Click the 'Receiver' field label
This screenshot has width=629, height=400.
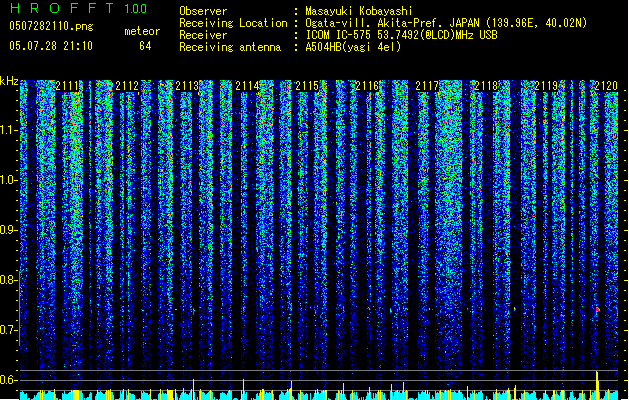pyautogui.click(x=203, y=35)
